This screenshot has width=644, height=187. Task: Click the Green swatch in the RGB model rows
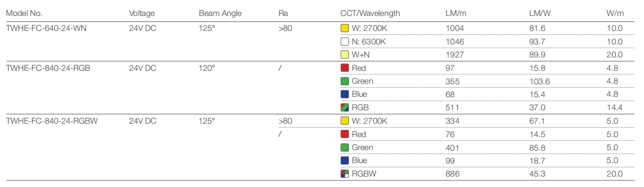(x=344, y=81)
